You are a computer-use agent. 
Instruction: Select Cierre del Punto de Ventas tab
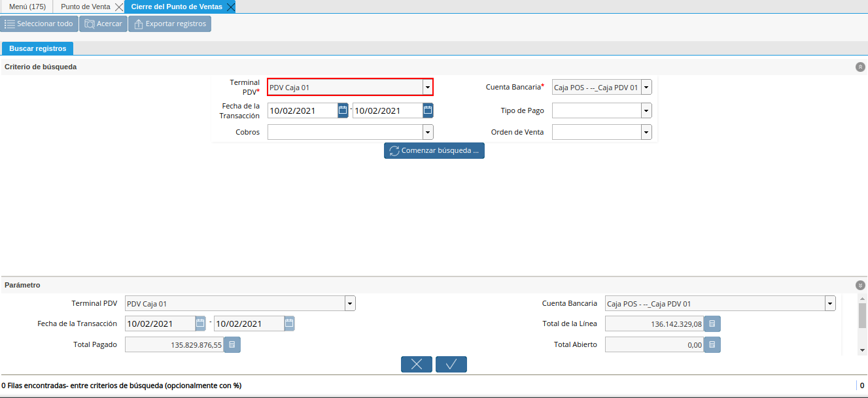point(176,7)
